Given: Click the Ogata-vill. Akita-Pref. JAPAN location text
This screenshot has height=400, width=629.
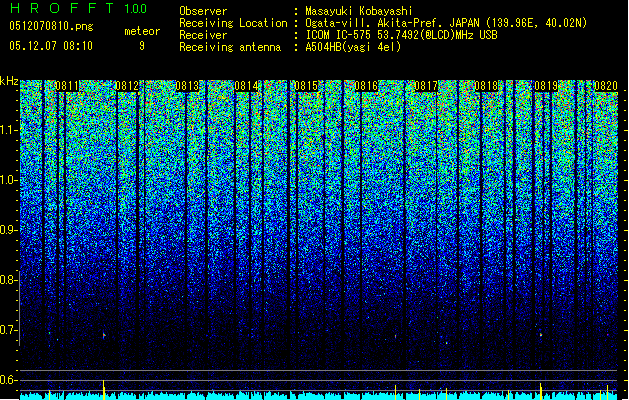Looking at the screenshot, I should (446, 23).
